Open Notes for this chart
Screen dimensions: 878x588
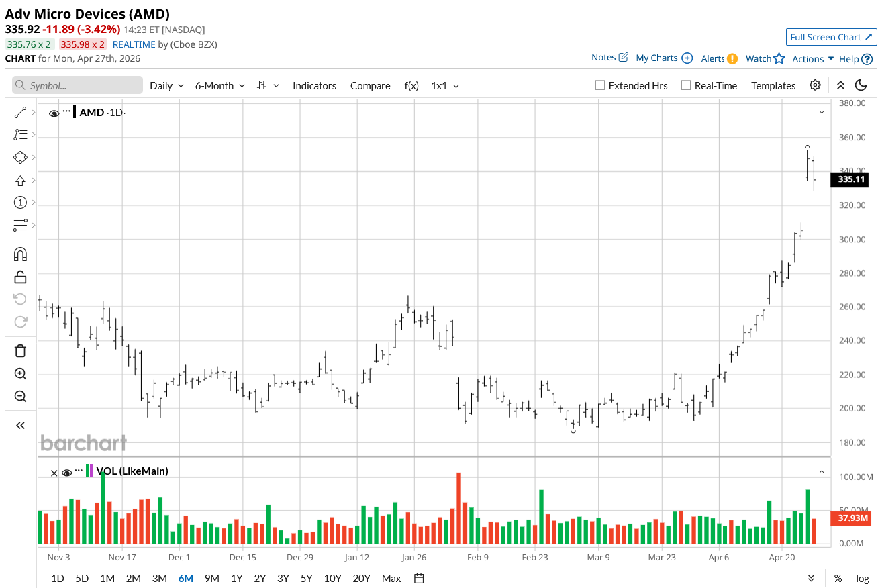609,58
